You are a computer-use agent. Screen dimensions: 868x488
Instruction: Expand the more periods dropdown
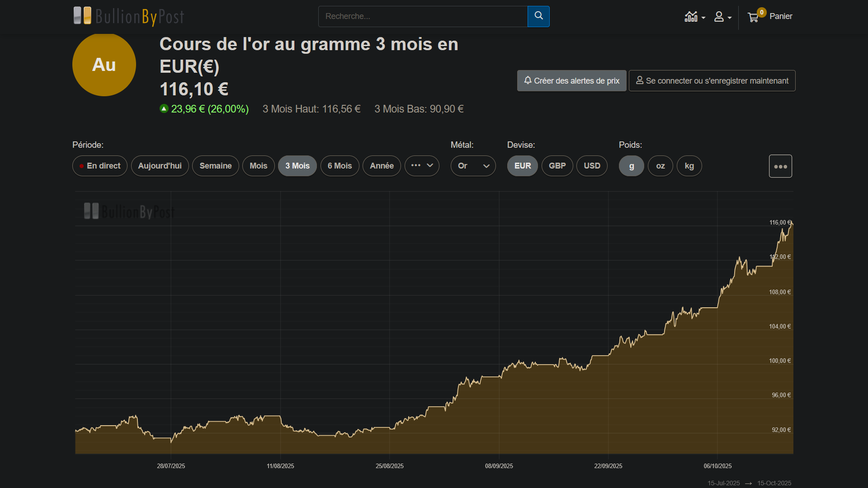click(422, 166)
